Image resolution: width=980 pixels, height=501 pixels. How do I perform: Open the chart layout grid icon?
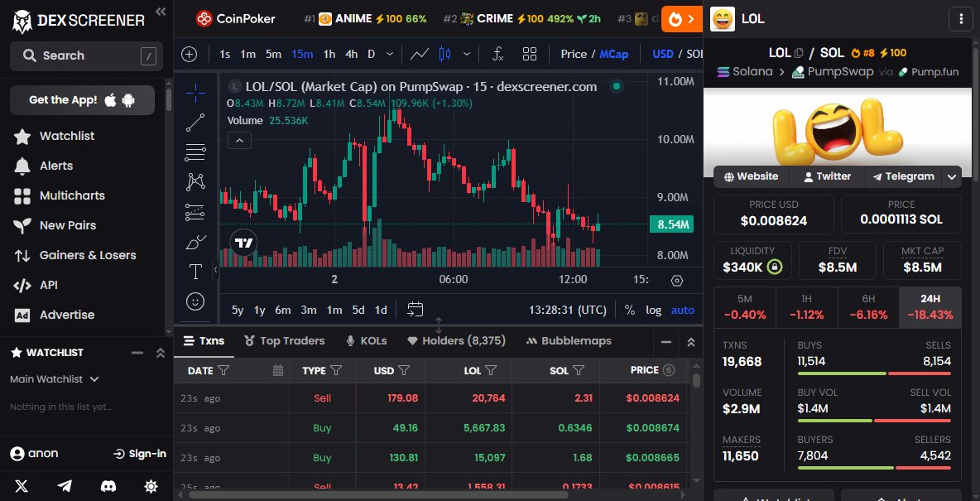(530, 55)
